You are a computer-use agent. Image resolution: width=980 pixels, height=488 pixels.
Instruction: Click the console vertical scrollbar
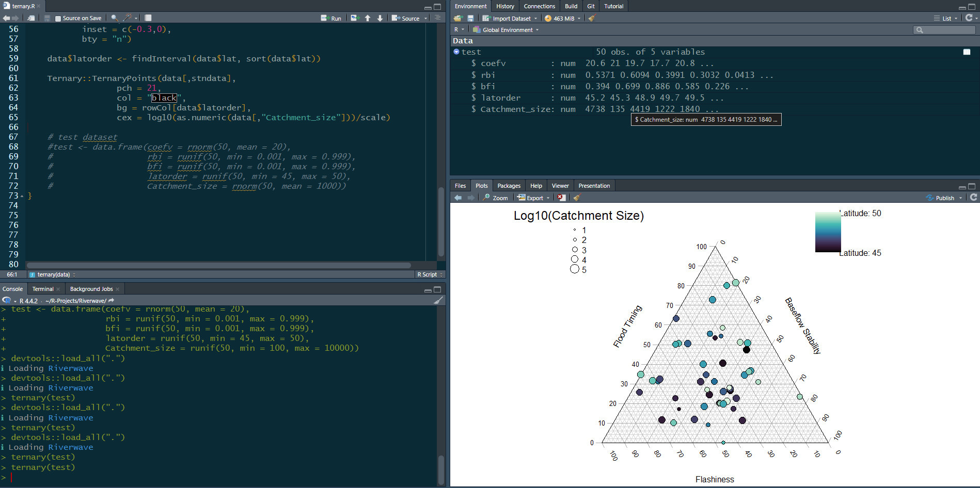click(441, 469)
